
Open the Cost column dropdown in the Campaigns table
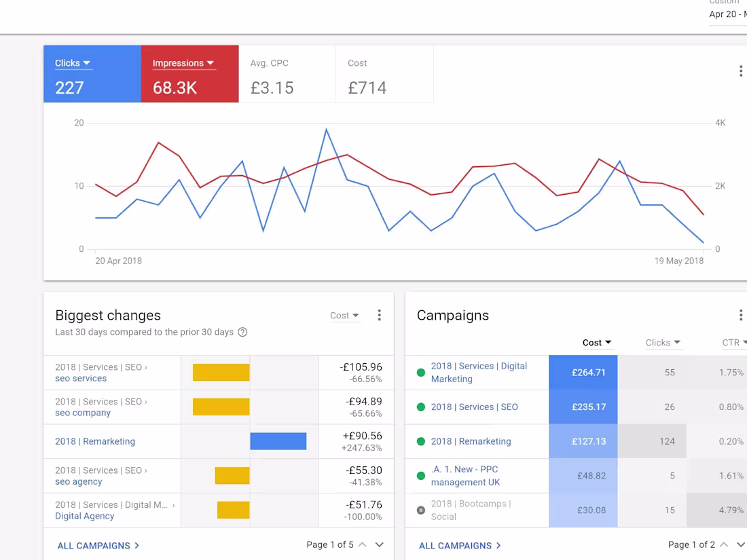[x=597, y=343]
